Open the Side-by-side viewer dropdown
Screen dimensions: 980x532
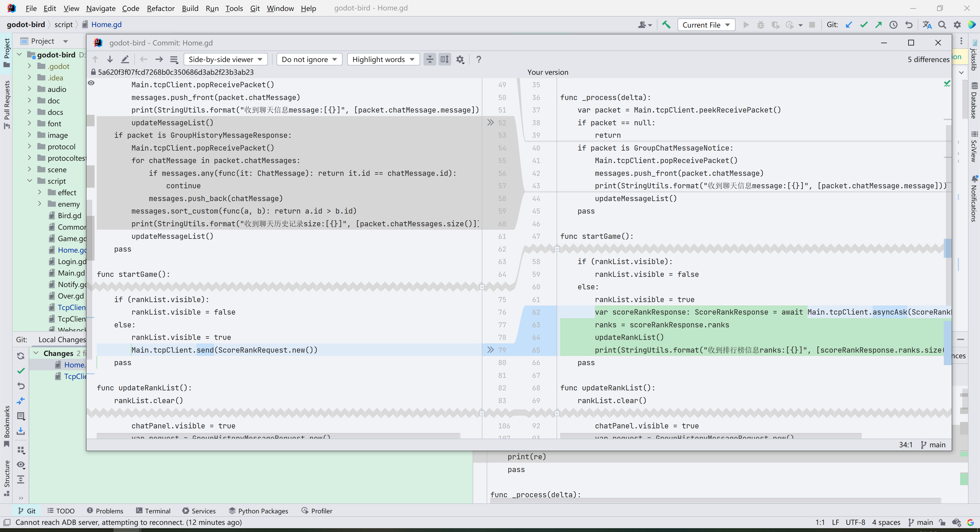[x=226, y=59]
